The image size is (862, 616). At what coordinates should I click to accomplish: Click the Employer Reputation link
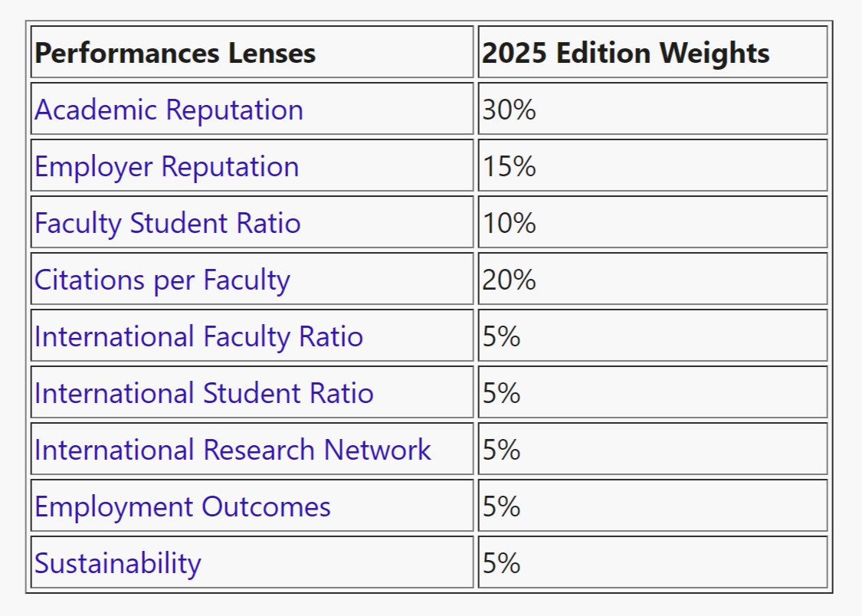[166, 166]
